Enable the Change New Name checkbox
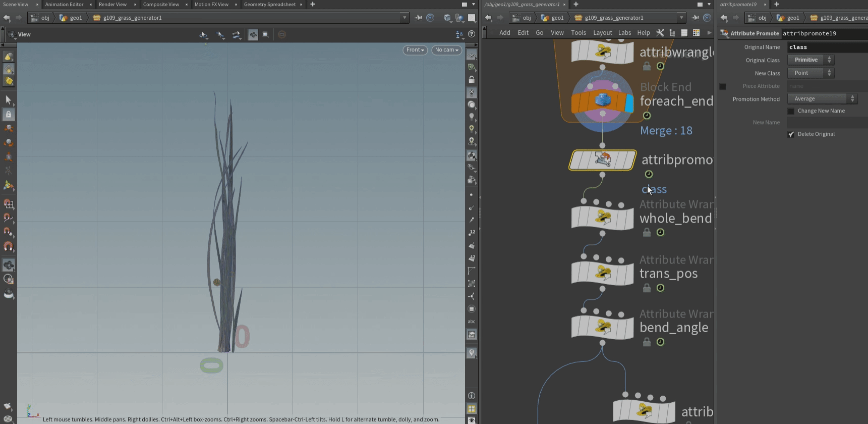This screenshot has height=424, width=868. coord(791,111)
